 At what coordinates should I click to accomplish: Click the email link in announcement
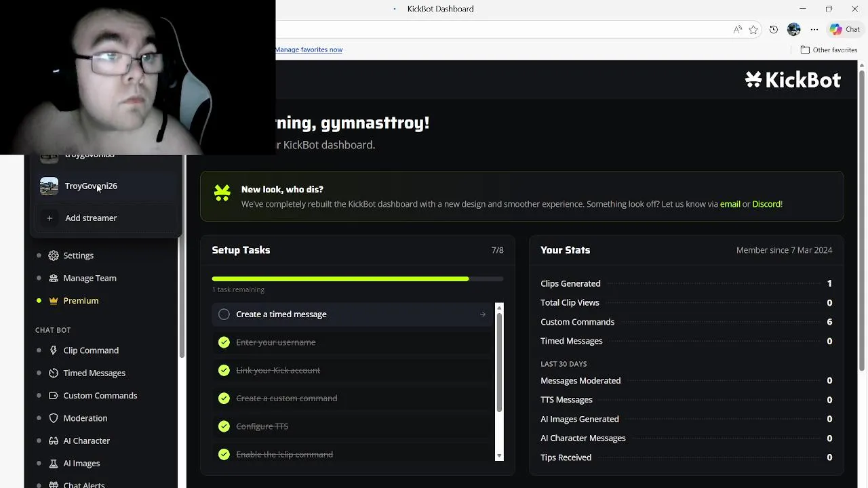(x=730, y=204)
